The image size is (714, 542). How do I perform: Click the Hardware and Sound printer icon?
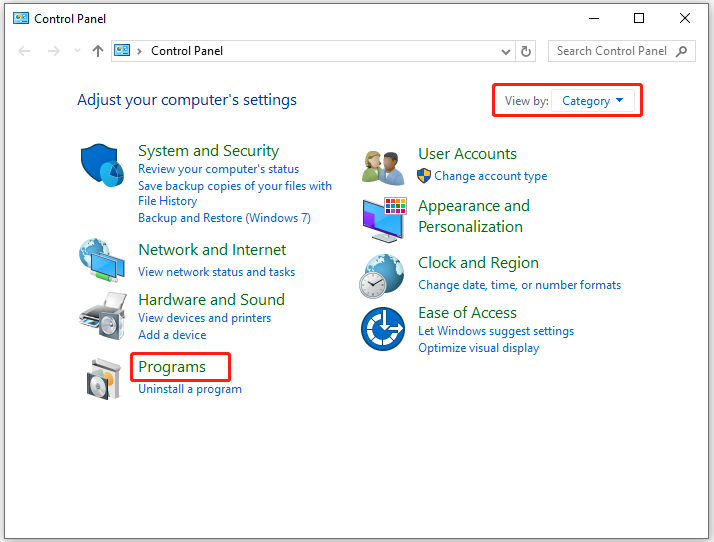tap(102, 316)
